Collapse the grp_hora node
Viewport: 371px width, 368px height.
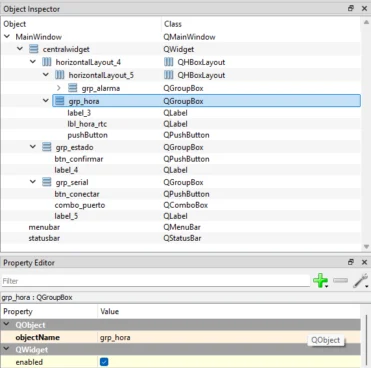46,100
